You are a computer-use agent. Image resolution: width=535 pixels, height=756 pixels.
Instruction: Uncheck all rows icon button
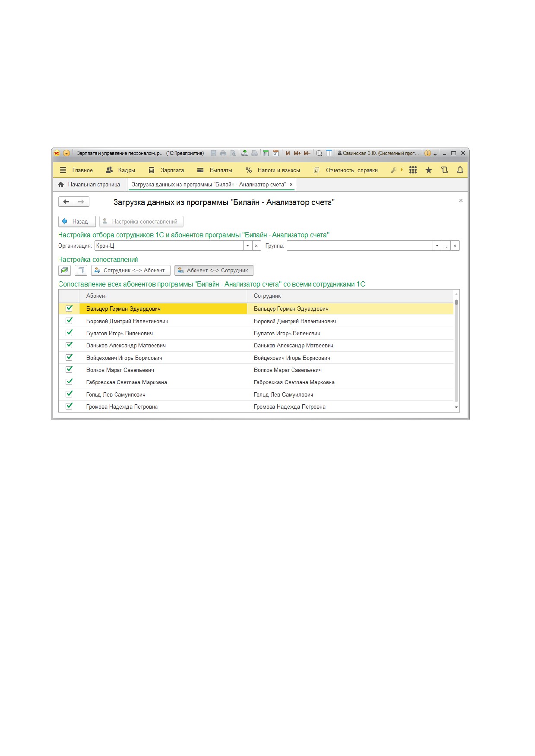[x=81, y=271]
